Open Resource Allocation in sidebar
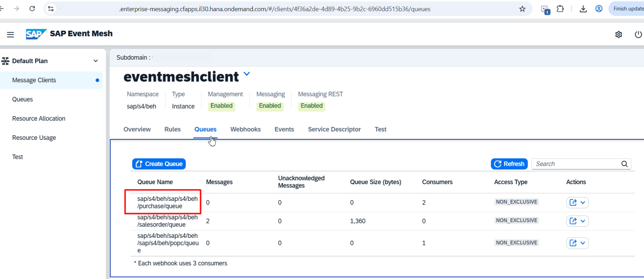Image resolution: width=644 pixels, height=279 pixels. [39, 119]
